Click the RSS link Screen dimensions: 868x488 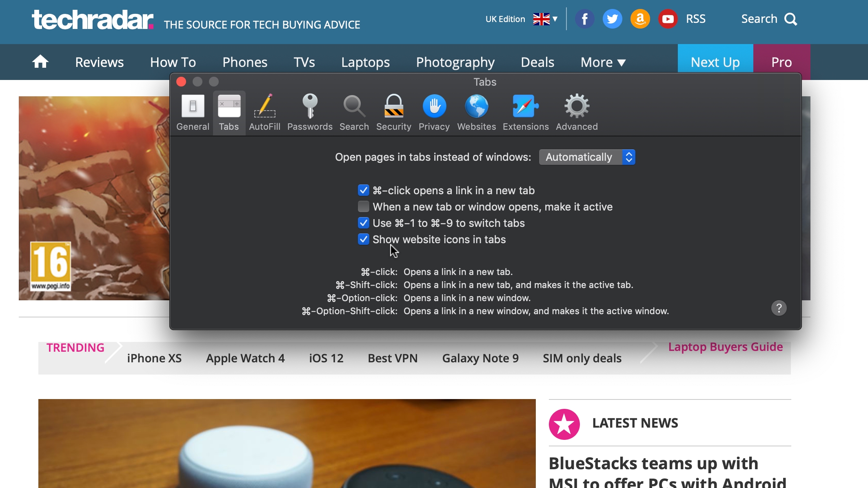coord(695,19)
